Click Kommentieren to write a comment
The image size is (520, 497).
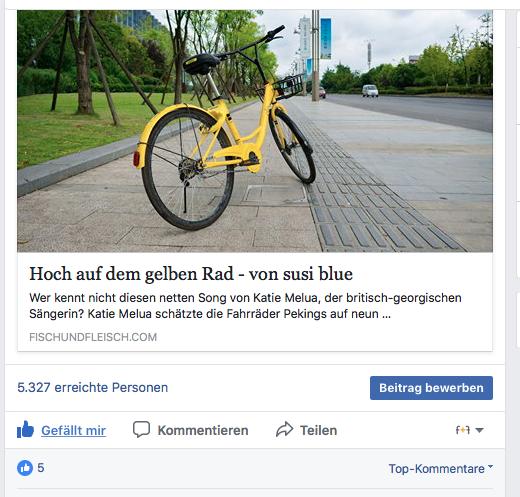[203, 430]
